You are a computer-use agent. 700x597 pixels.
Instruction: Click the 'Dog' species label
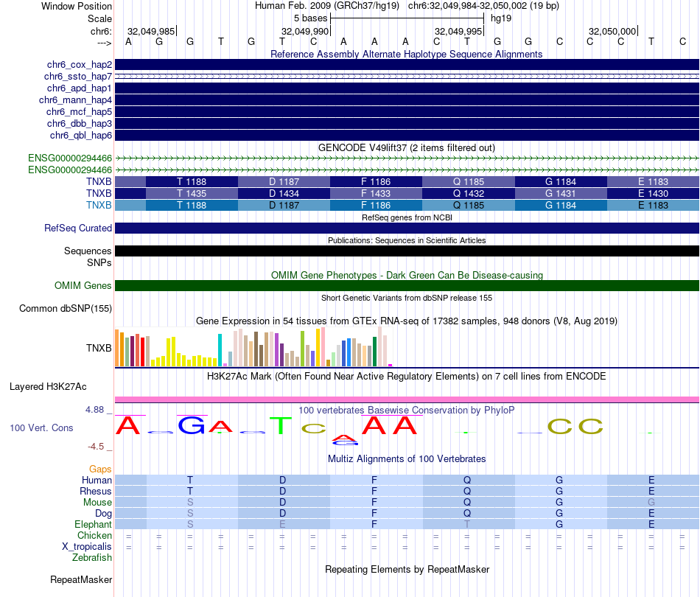click(x=103, y=514)
